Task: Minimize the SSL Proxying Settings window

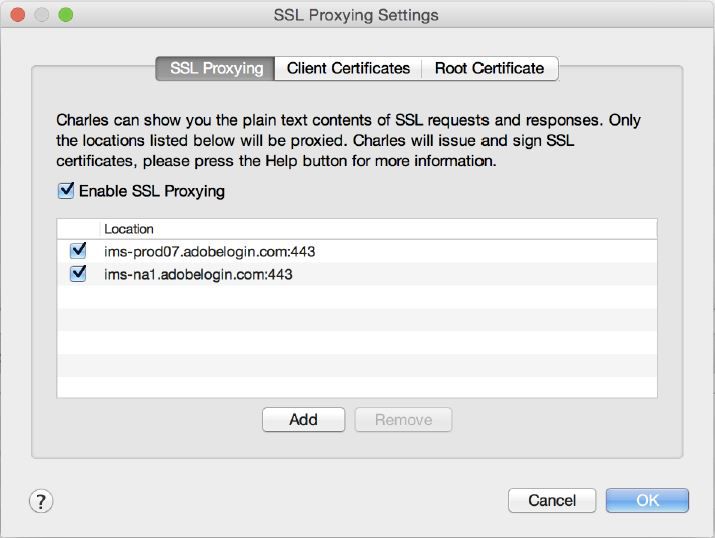Action: tap(43, 16)
